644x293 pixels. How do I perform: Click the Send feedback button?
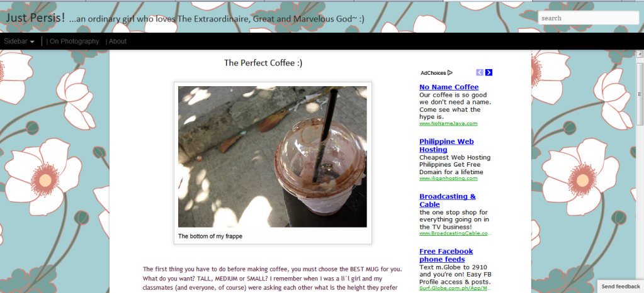point(621,287)
